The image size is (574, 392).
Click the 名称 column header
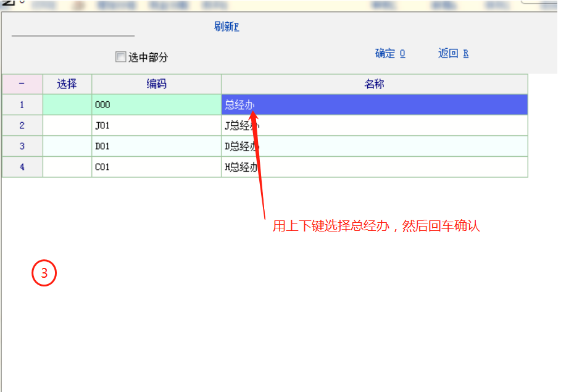coord(374,85)
